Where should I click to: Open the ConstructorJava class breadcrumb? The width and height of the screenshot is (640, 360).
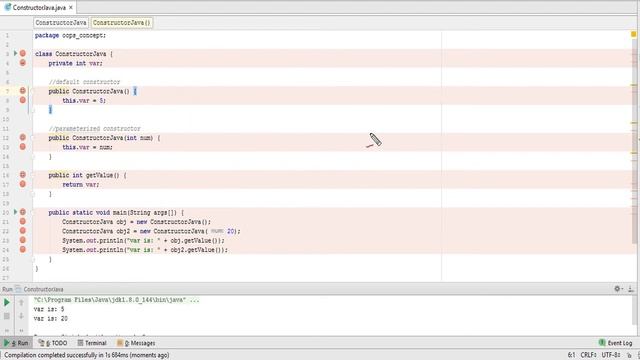(61, 23)
